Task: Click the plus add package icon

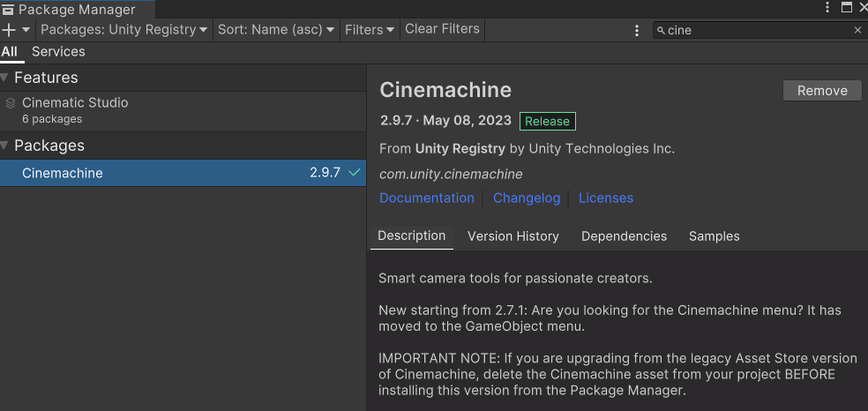Action: point(9,29)
